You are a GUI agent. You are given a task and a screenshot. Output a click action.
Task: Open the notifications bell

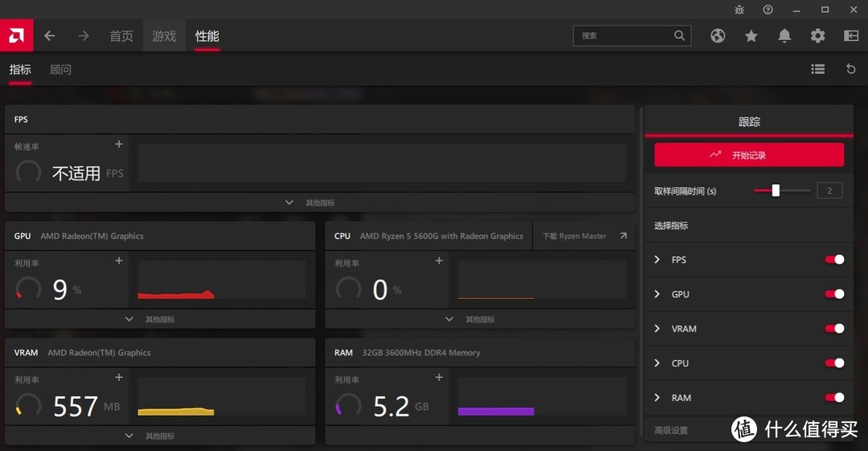(x=784, y=35)
